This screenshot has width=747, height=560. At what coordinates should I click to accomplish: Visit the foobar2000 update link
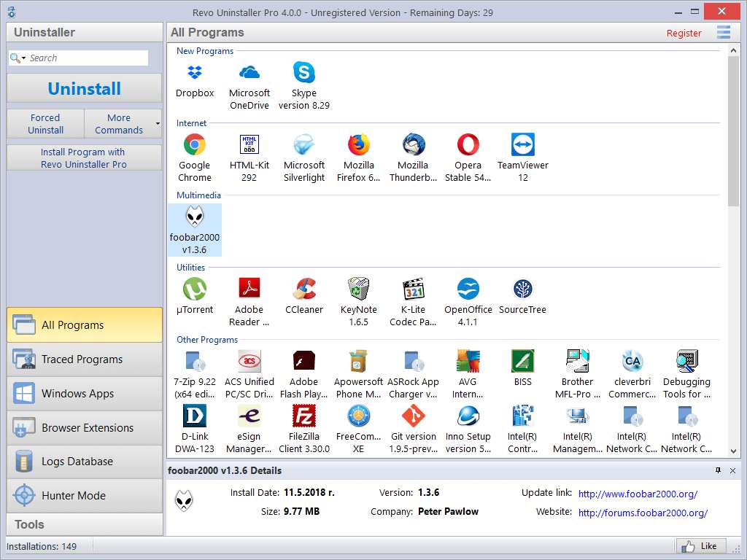637,494
